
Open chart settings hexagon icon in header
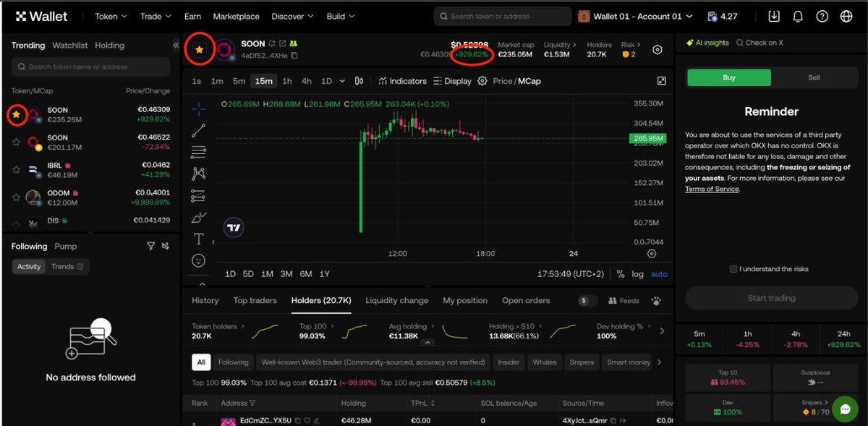657,50
